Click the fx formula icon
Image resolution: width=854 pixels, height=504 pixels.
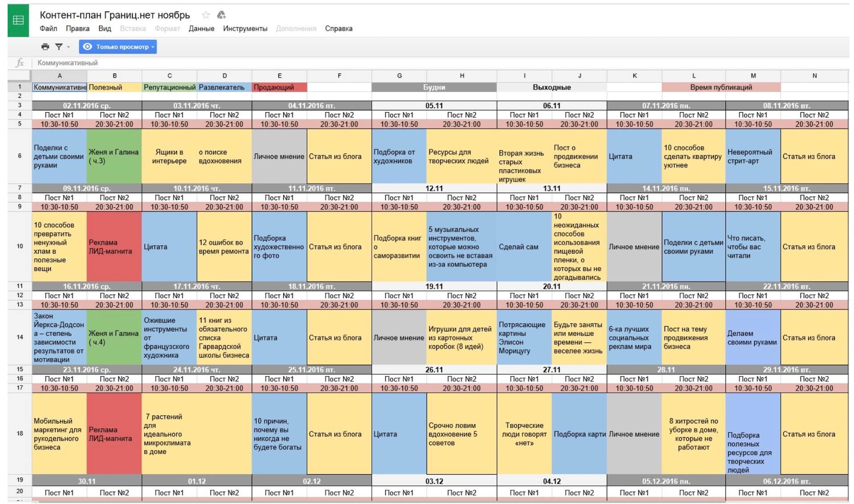click(x=20, y=63)
